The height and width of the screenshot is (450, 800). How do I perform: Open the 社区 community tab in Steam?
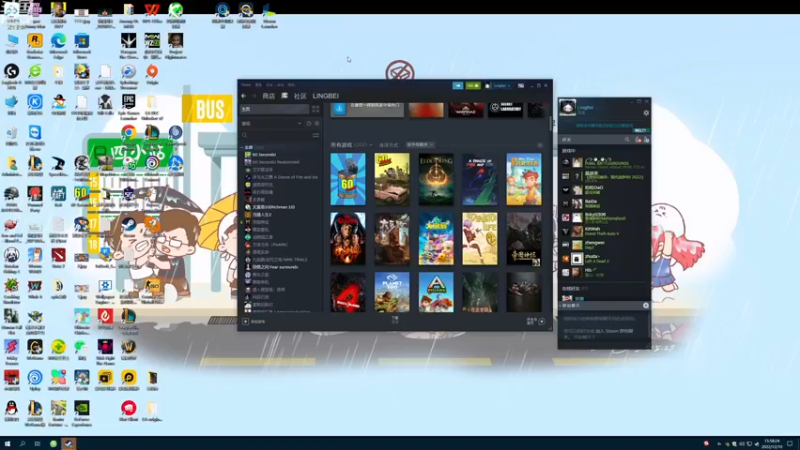pos(300,96)
